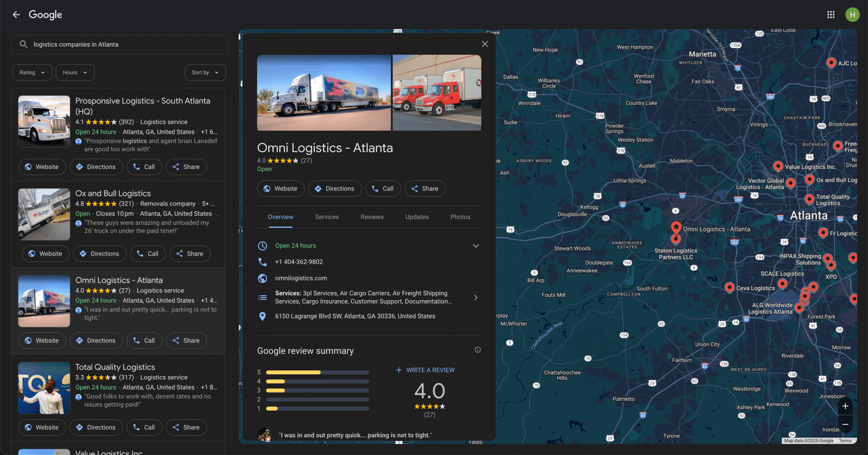Screen dimensions: 868x455
Task: Click the address 6150 Lagrange Blvd SW
Action: 355,317
